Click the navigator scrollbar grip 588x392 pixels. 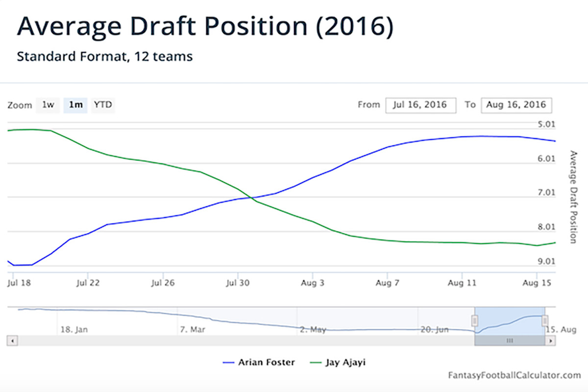510,340
